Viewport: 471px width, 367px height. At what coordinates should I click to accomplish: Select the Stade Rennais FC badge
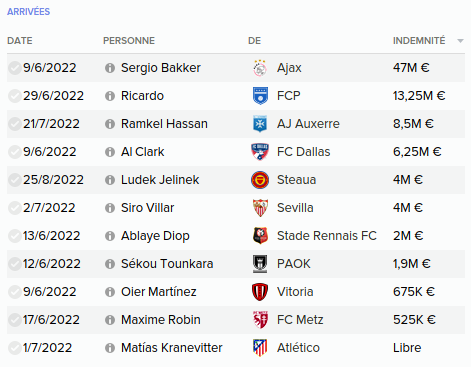tap(260, 236)
